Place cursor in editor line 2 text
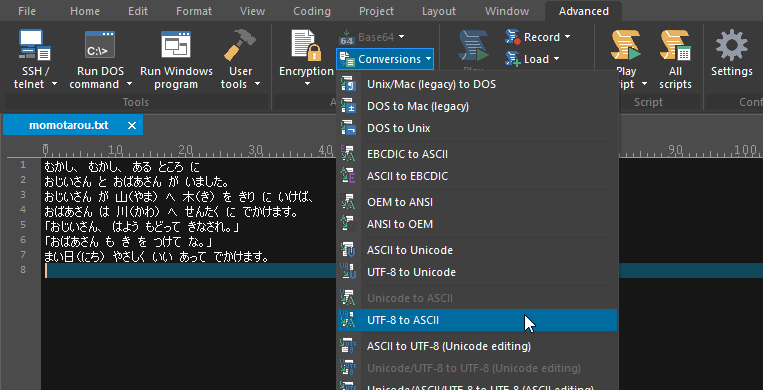Viewport: 763px width, 390px height. tap(136, 182)
